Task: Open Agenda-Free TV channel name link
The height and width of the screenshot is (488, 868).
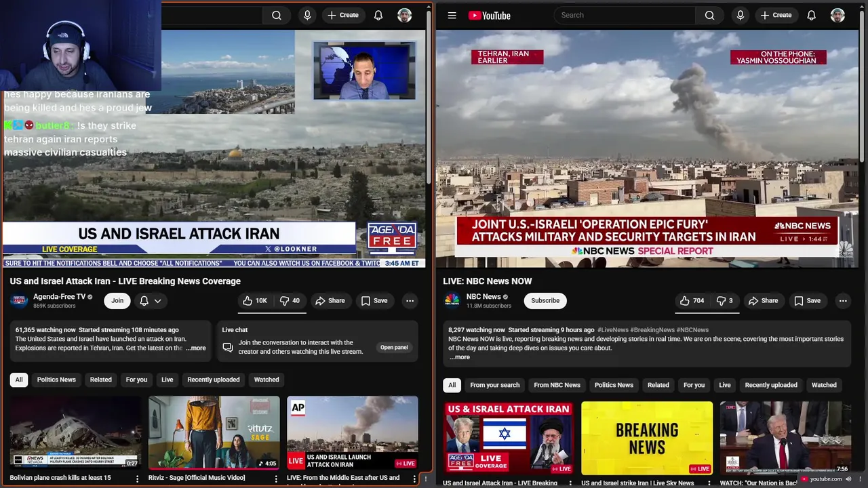Action: (60, 297)
